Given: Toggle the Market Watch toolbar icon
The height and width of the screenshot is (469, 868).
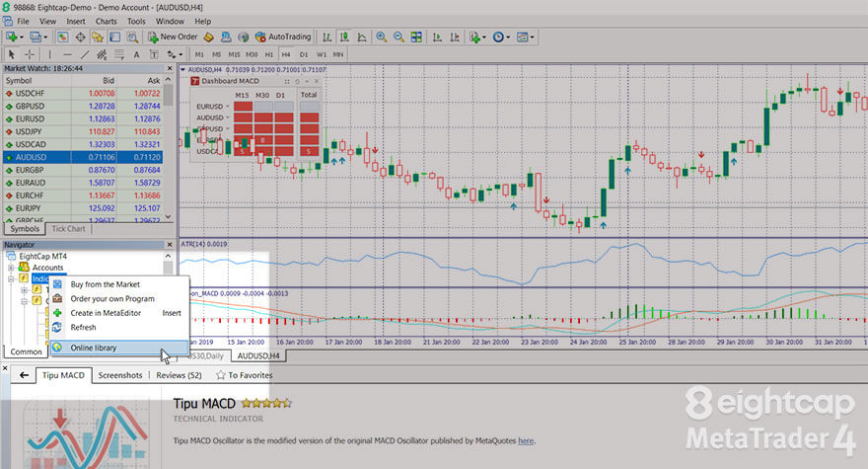Looking at the screenshot, I should click(62, 38).
